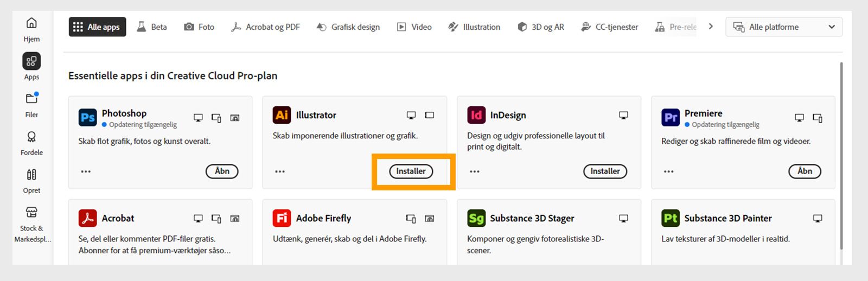868x281 pixels.
Task: Click the Adobe Firefly title
Action: point(323,218)
